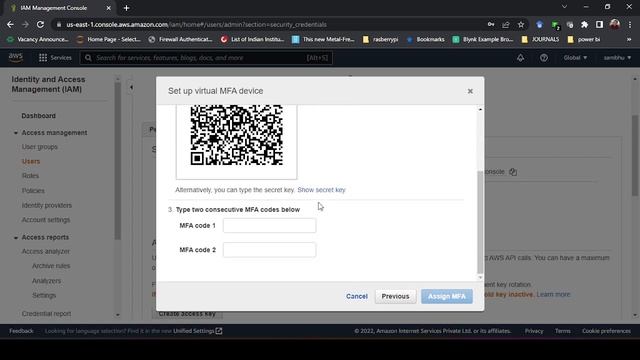Viewport: 640px width, 360px height.
Task: Open the Vacancy Announce bookmark
Action: 38,39
